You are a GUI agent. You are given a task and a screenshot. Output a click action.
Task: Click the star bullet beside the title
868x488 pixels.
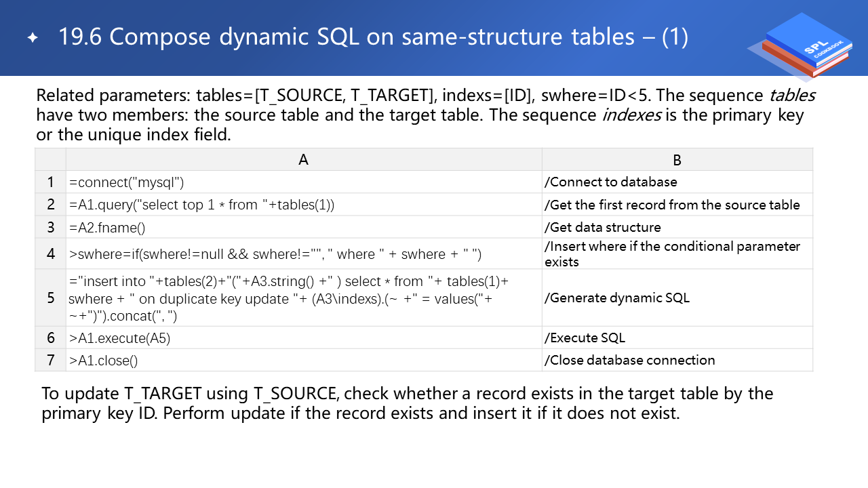(x=33, y=39)
